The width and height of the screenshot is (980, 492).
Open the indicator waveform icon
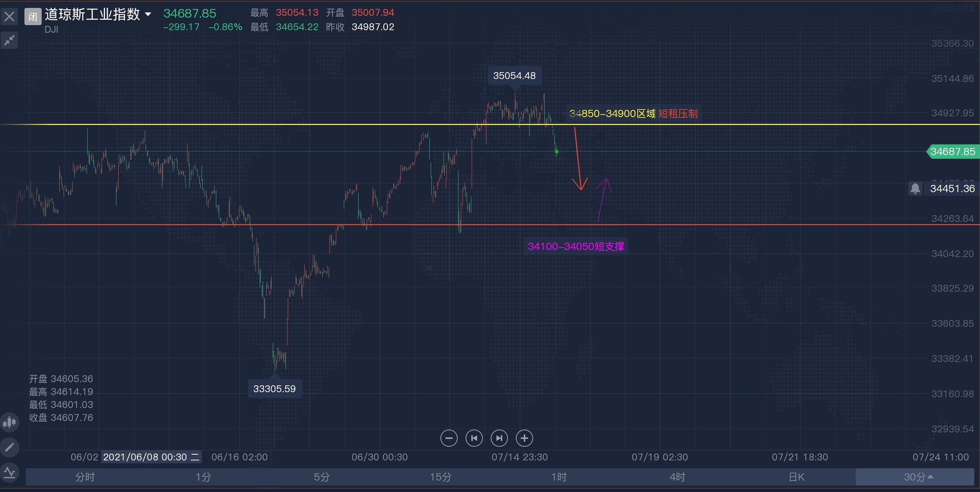(x=9, y=472)
